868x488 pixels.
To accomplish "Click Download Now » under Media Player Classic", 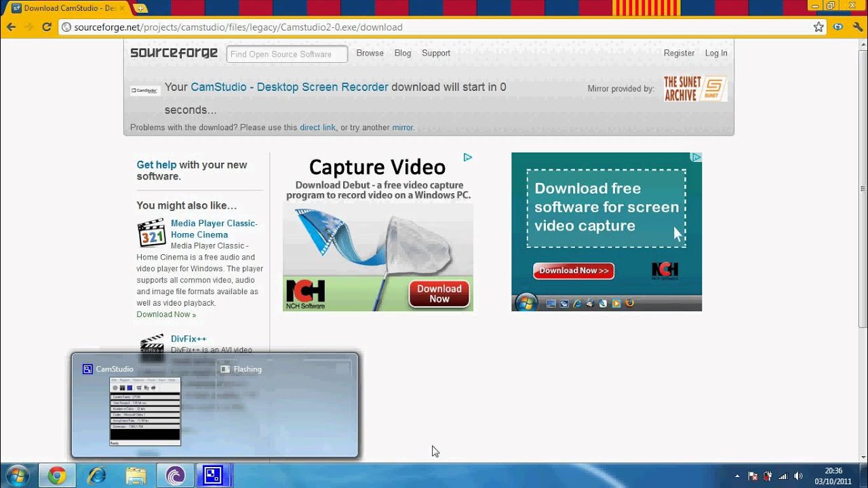I will coord(166,314).
